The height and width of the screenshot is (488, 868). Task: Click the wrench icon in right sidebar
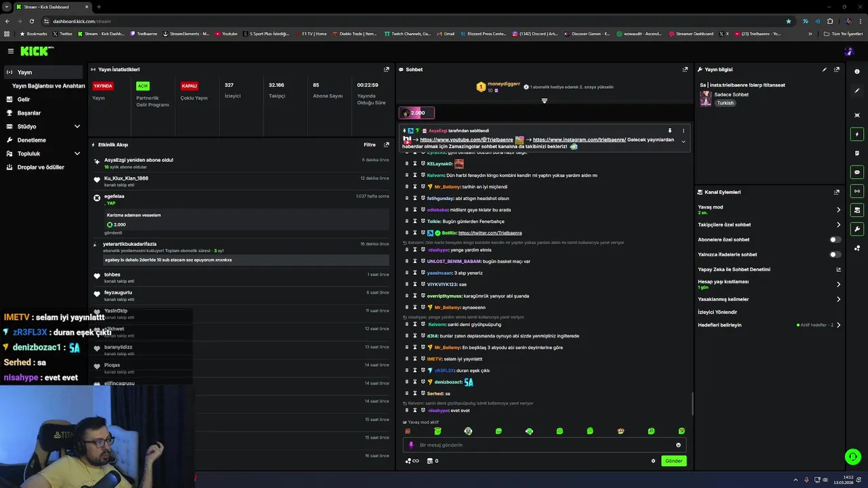857,229
